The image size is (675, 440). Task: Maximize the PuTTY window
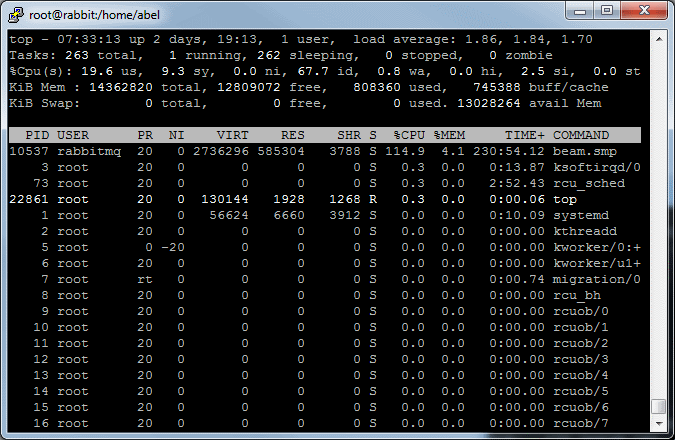point(607,11)
